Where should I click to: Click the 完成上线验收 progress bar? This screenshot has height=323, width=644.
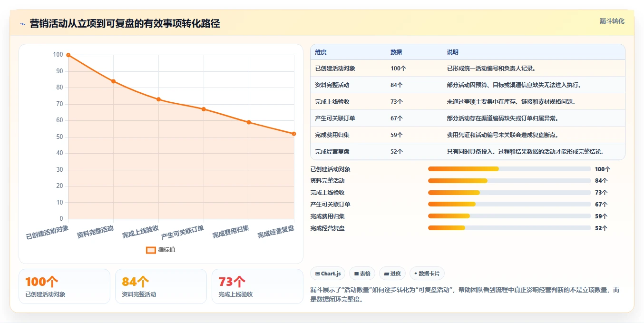509,193
